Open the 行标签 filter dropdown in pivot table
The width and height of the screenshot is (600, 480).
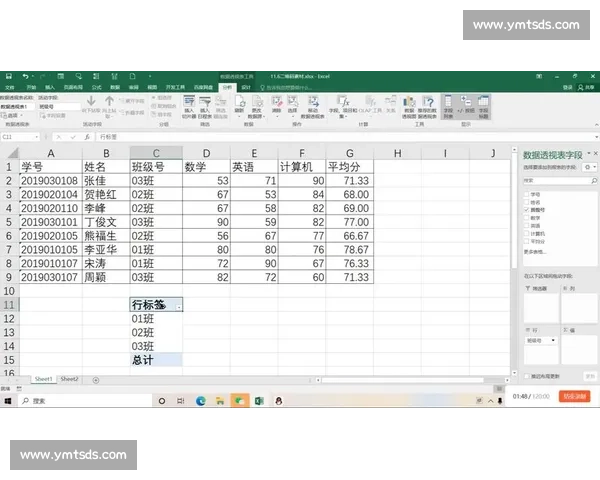[178, 305]
